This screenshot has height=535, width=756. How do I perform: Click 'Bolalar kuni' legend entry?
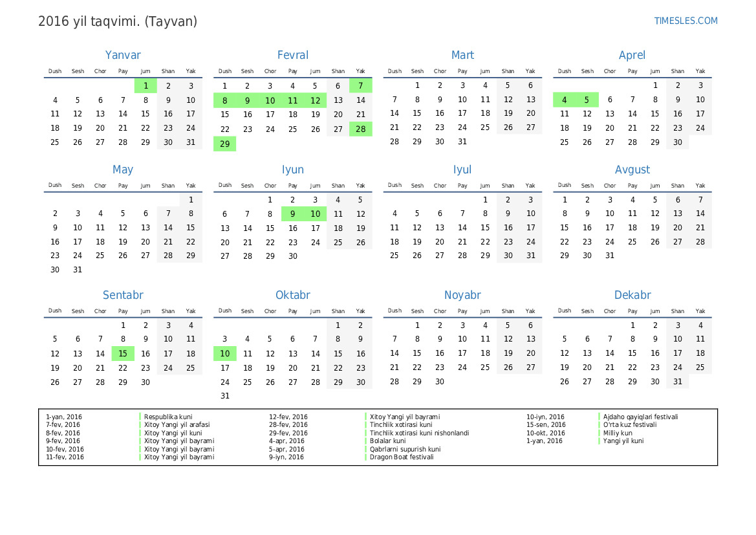pyautogui.click(x=387, y=441)
